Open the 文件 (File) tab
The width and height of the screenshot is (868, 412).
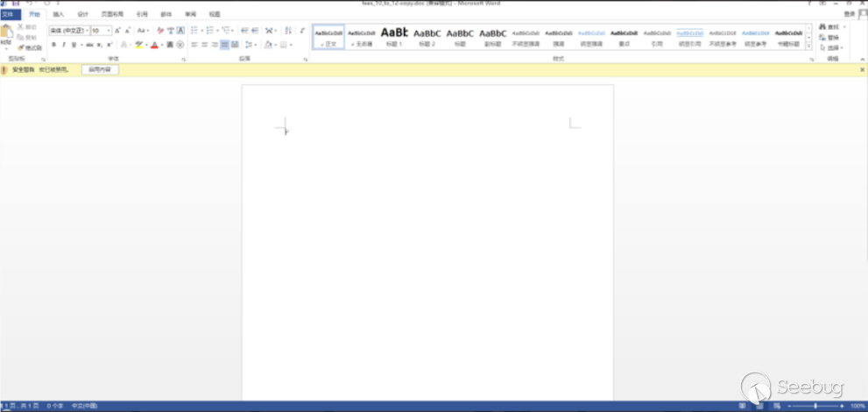pyautogui.click(x=11, y=14)
